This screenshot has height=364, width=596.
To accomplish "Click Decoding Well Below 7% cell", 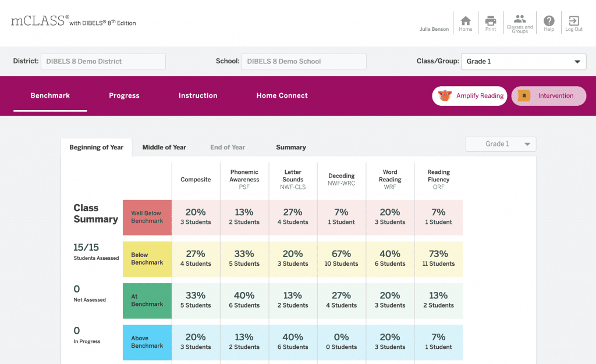I will pyautogui.click(x=341, y=217).
